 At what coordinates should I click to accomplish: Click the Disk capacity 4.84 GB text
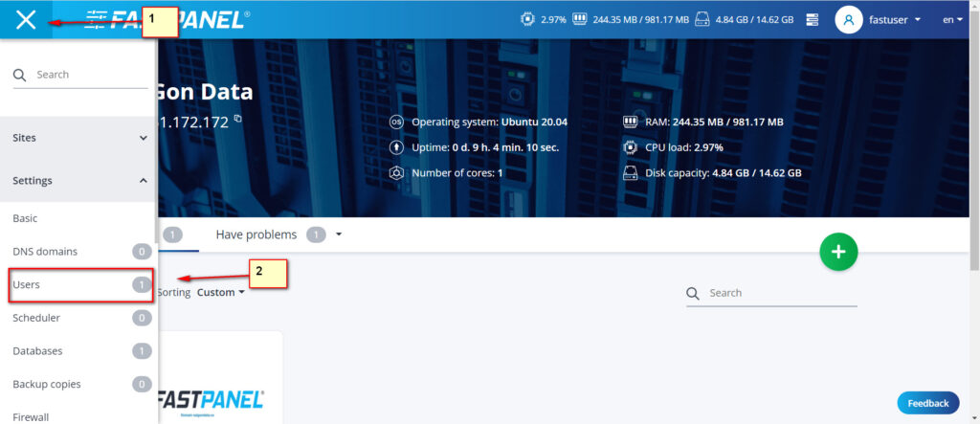pos(757,173)
